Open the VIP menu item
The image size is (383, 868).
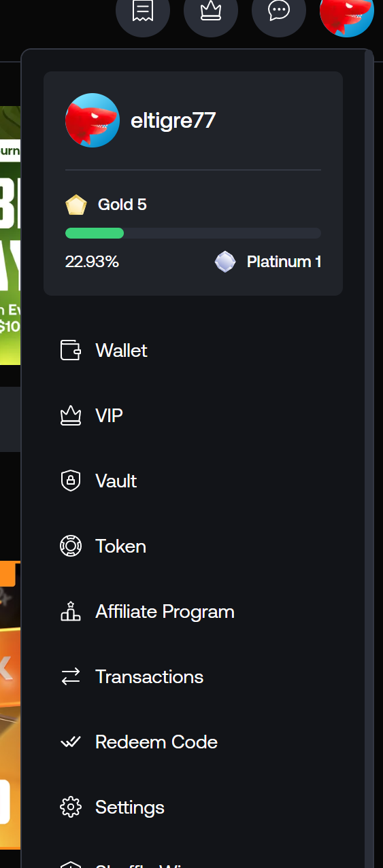(193, 415)
